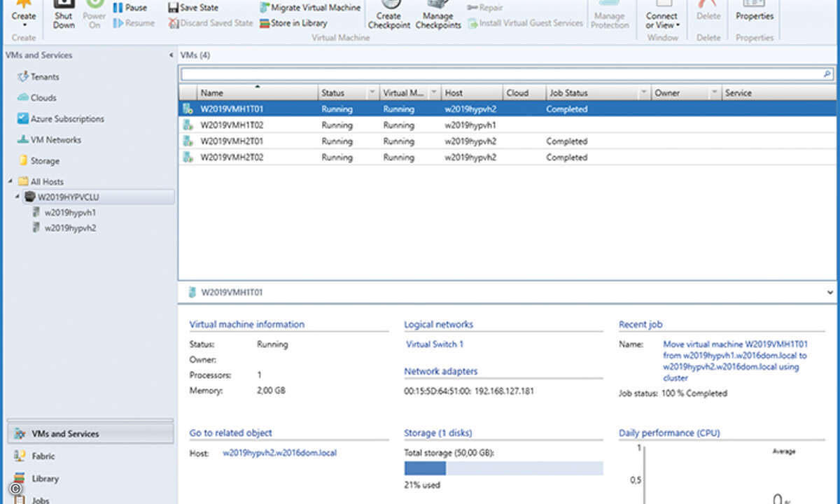Switch to the VMs and Services workspace

(90, 434)
